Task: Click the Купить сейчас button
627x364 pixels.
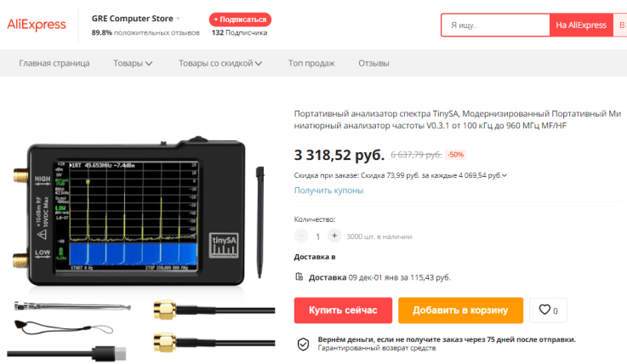Action: point(343,310)
